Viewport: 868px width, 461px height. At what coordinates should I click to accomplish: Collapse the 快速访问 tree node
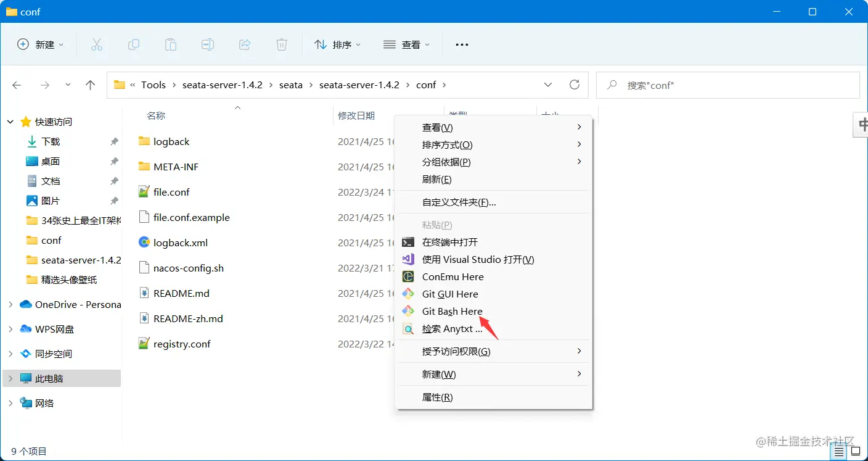(10, 122)
